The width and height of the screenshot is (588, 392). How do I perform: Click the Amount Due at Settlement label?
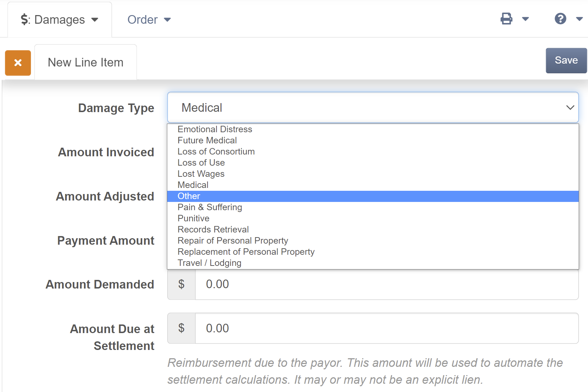[112, 337]
